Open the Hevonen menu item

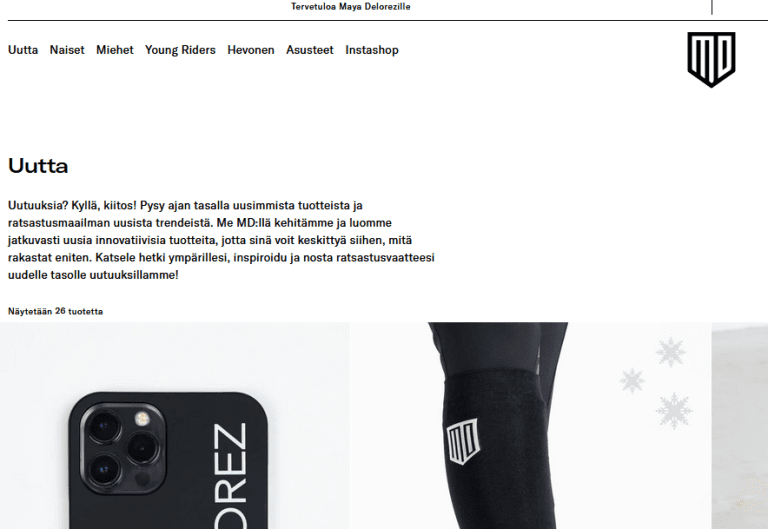click(251, 50)
